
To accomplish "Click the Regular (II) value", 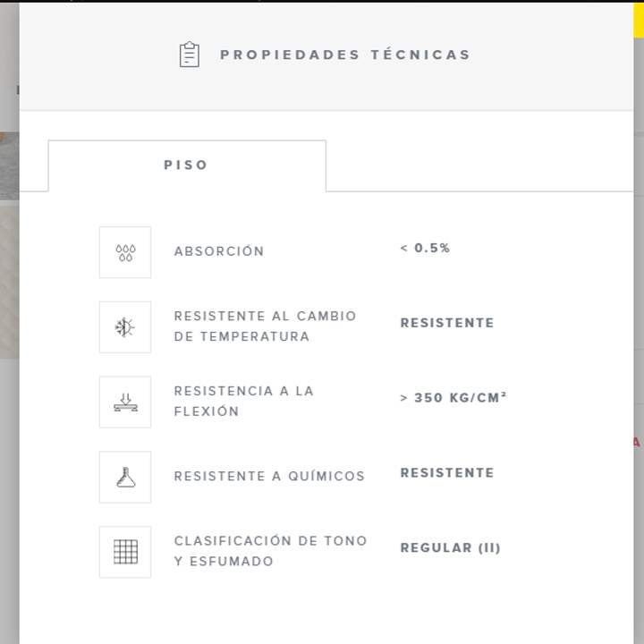I will (450, 548).
